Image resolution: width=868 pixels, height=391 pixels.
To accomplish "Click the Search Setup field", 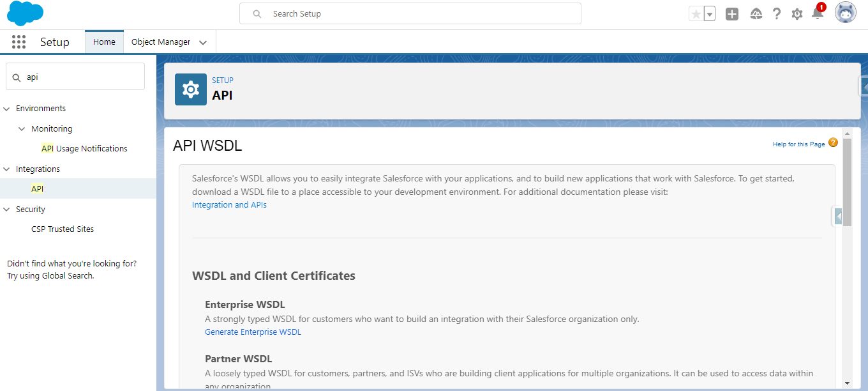I will click(x=410, y=13).
